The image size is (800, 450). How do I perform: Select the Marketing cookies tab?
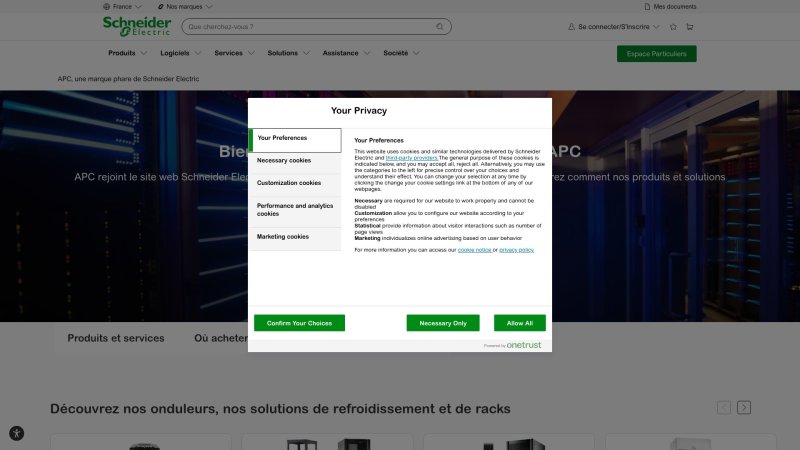coord(283,237)
